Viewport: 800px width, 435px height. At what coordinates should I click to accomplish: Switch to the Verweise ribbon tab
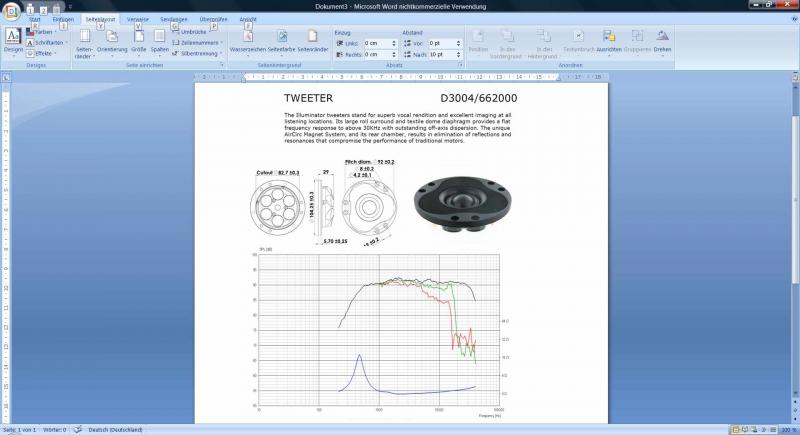(x=138, y=19)
